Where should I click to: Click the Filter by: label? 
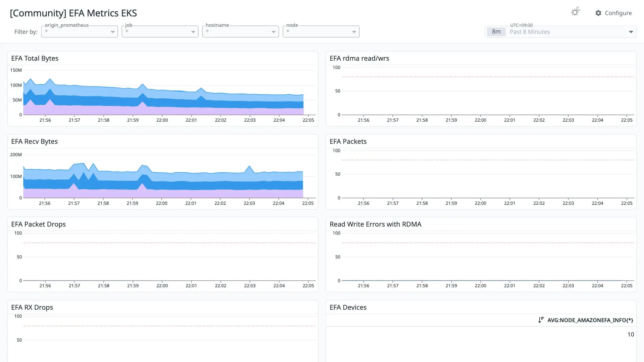(26, 32)
